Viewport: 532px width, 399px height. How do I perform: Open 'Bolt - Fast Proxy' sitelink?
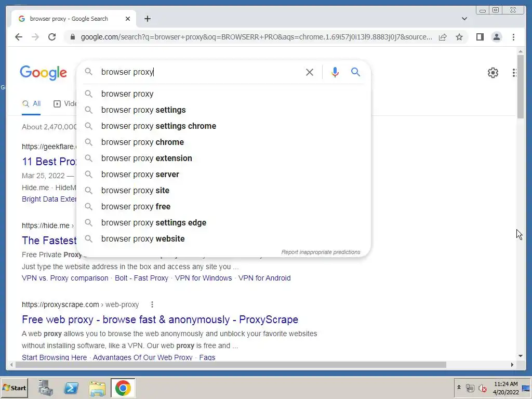click(x=141, y=278)
